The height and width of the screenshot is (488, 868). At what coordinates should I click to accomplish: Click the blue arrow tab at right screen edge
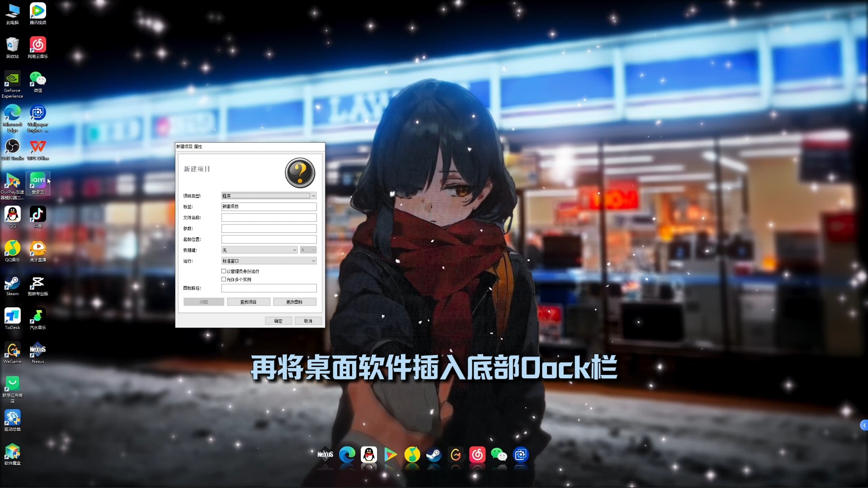[x=864, y=425]
